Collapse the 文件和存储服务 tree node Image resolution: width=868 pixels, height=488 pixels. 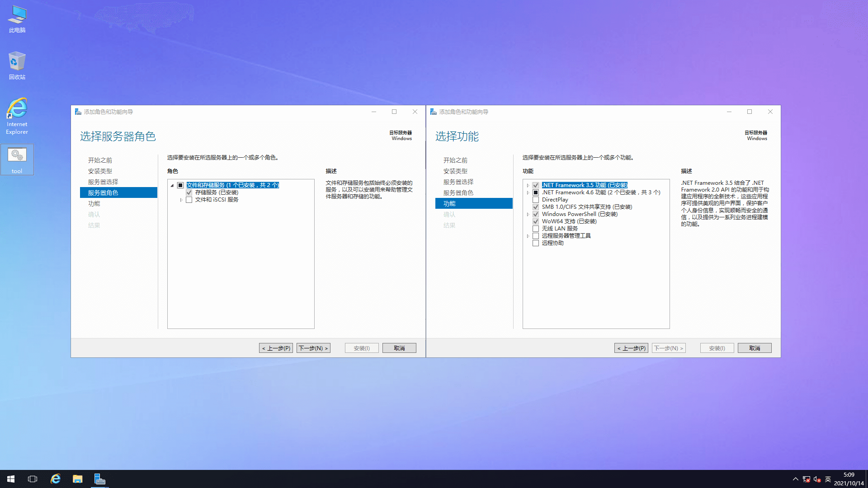pyautogui.click(x=172, y=185)
